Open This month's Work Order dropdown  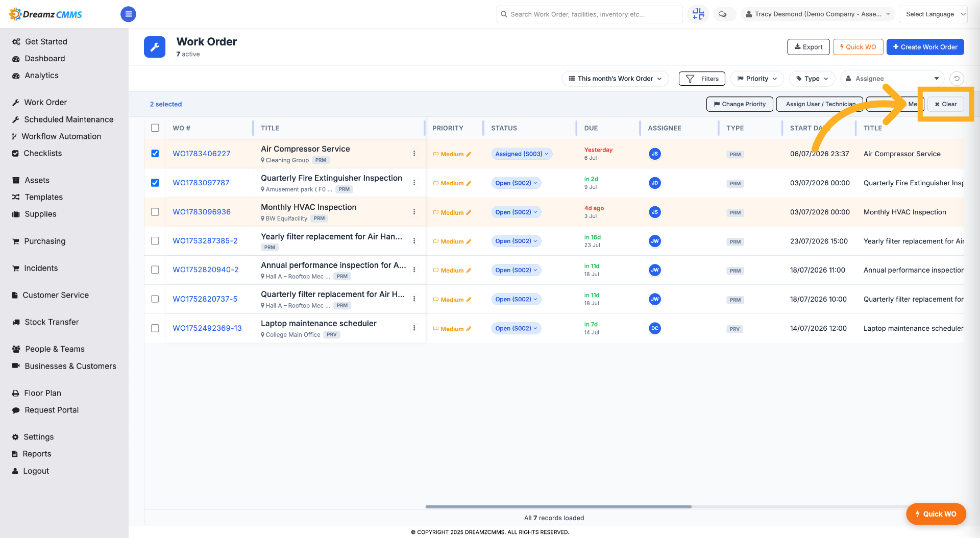click(615, 79)
